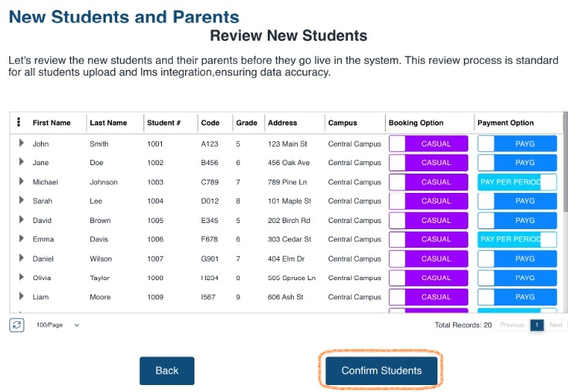The height and width of the screenshot is (392, 584).
Task: Click the Back button
Action: coord(167,370)
